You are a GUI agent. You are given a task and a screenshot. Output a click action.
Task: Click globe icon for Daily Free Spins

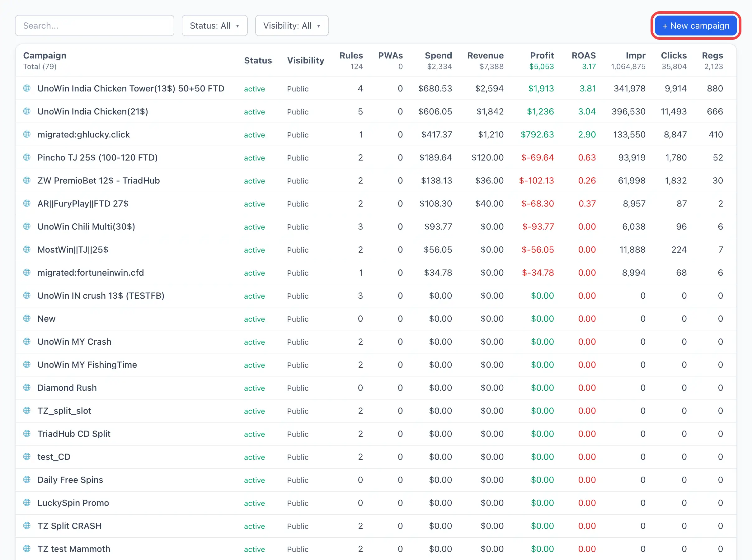27,480
